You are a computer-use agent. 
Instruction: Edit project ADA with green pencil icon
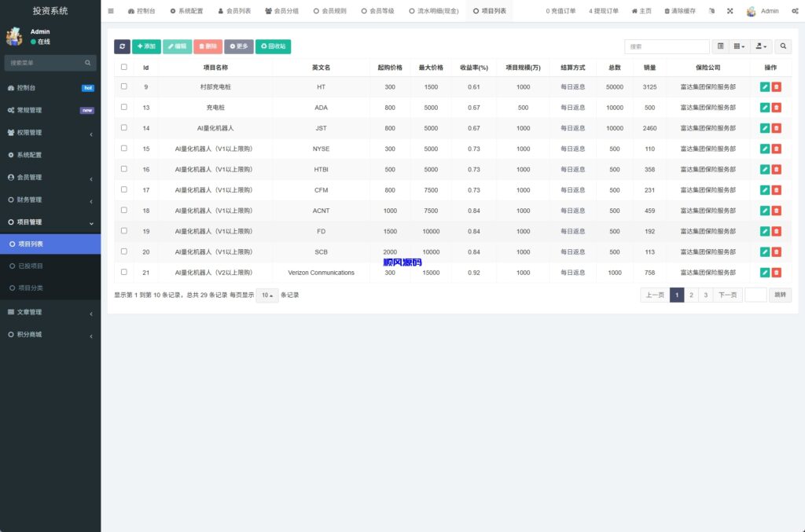(764, 108)
